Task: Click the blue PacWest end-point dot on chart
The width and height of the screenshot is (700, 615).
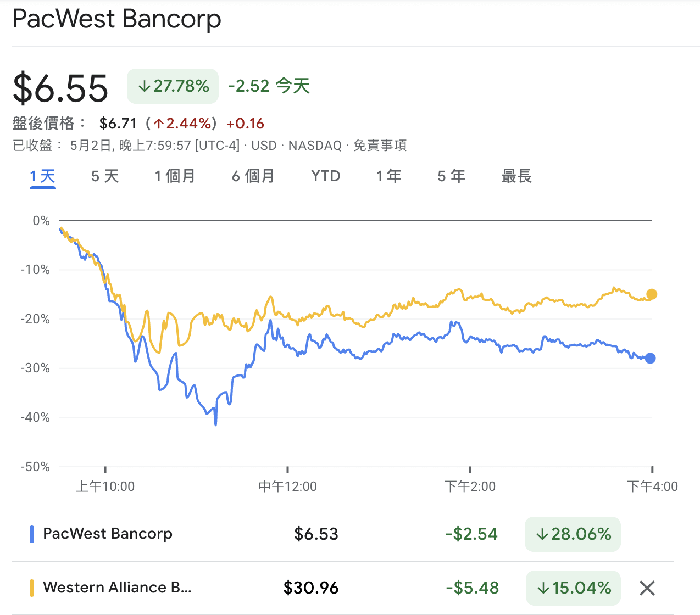Action: click(650, 358)
